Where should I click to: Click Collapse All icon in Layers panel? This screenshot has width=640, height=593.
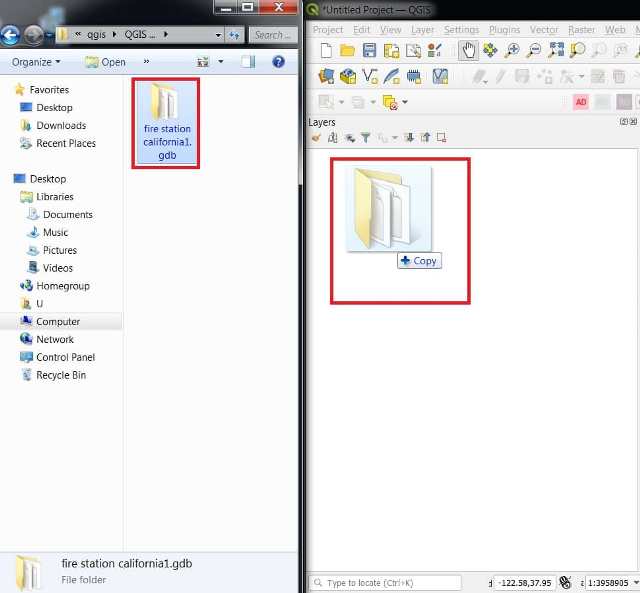425,138
